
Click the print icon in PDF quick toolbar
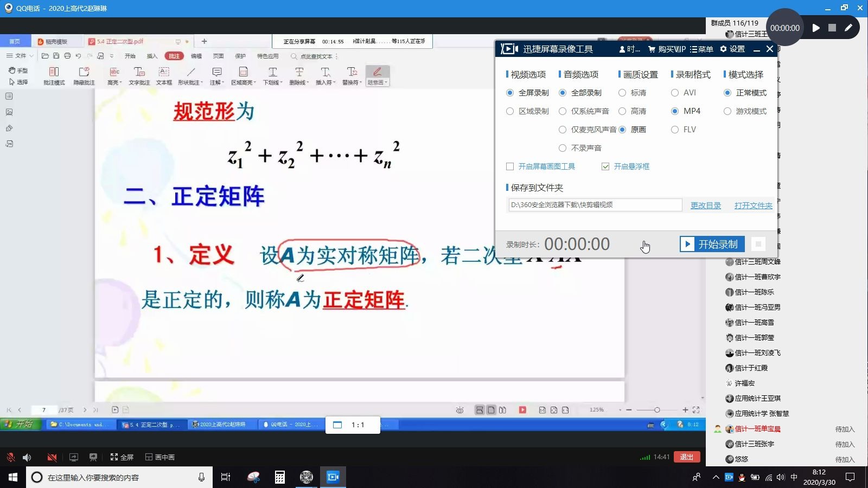tap(67, 56)
